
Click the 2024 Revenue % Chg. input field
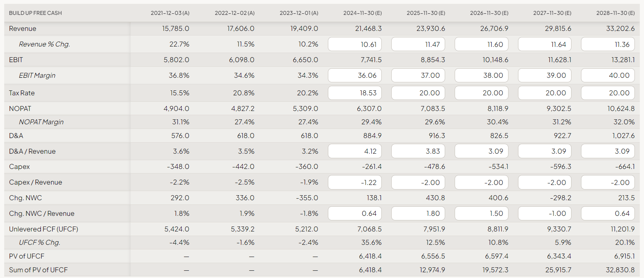click(355, 44)
